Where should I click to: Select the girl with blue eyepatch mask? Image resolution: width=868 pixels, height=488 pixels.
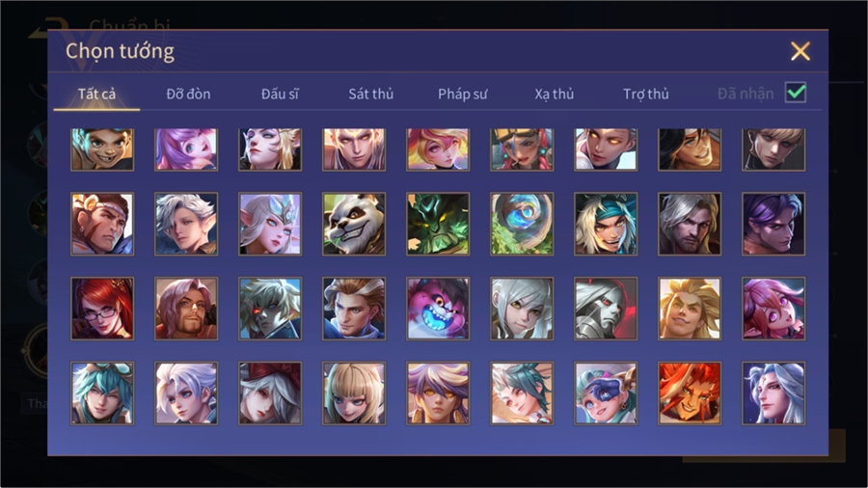pos(606,393)
